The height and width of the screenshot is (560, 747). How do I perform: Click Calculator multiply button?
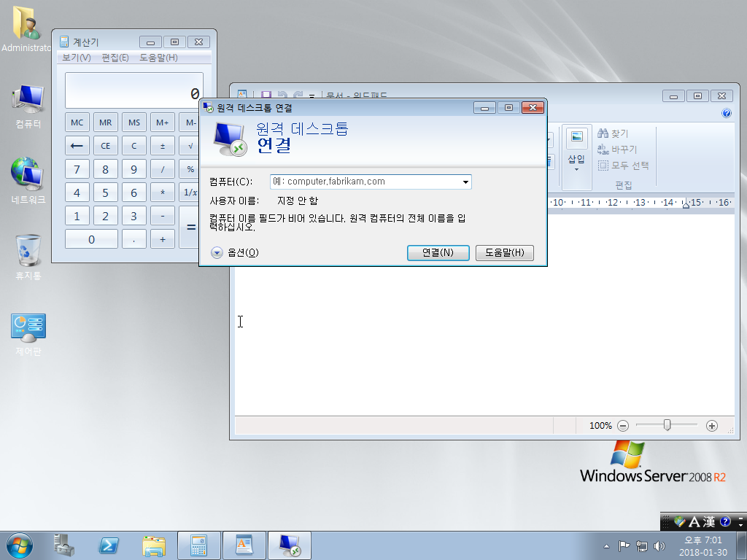click(163, 192)
